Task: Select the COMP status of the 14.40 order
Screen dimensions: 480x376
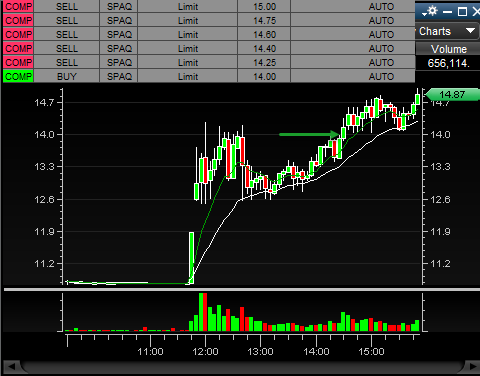Action: click(x=18, y=49)
